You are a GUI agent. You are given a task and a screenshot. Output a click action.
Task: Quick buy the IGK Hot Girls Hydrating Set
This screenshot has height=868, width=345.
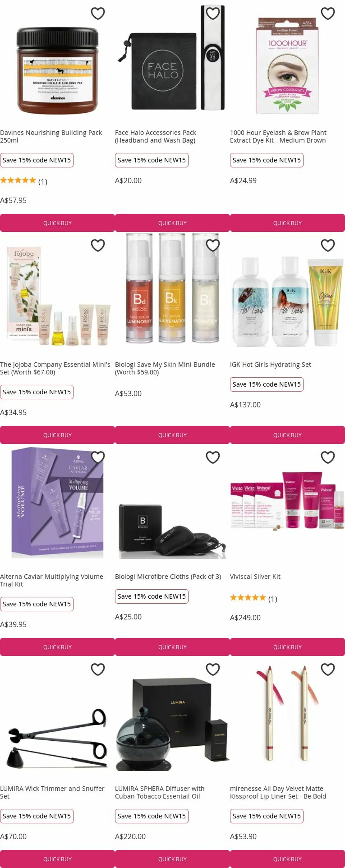coord(287,435)
